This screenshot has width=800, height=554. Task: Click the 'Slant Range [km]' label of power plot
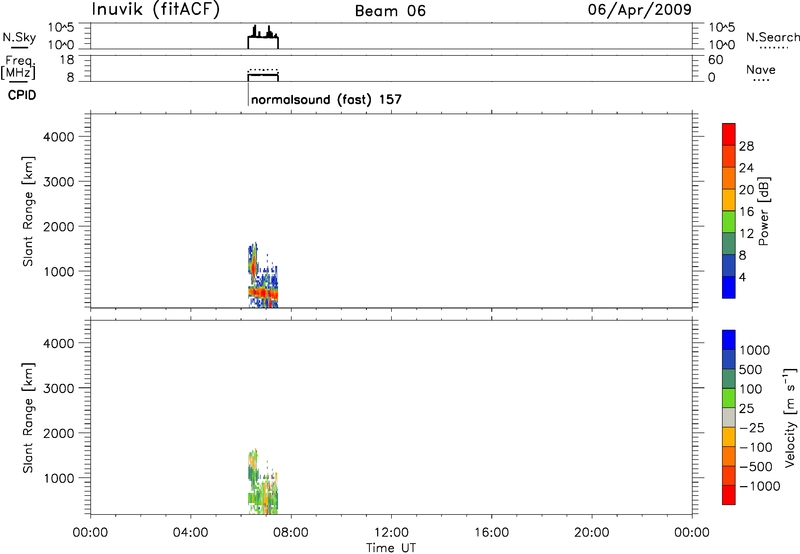28,211
